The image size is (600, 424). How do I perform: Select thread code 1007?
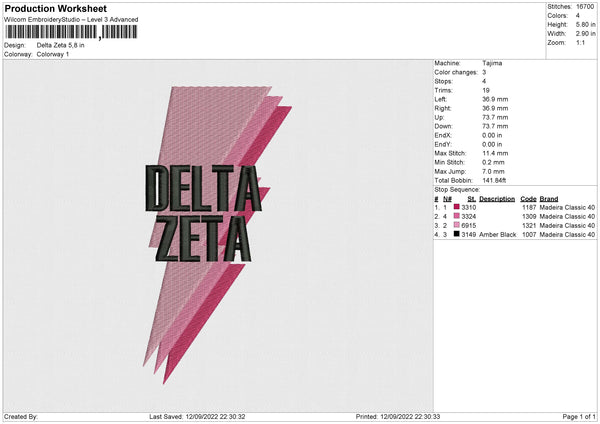coord(529,235)
